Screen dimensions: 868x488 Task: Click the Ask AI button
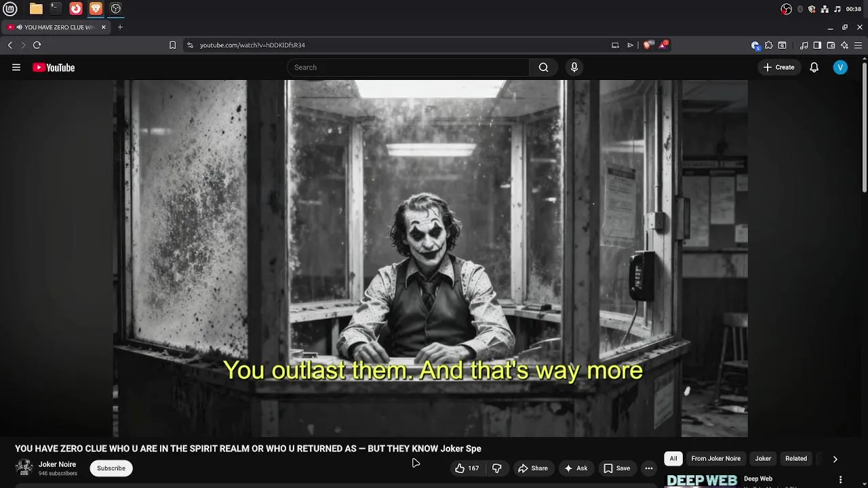[x=575, y=468]
